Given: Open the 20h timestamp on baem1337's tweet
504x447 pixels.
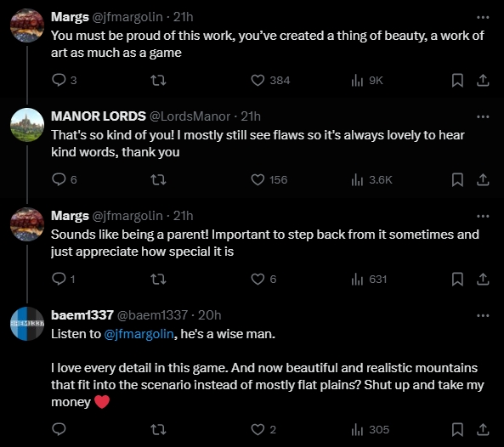Looking at the screenshot, I should (x=210, y=315).
